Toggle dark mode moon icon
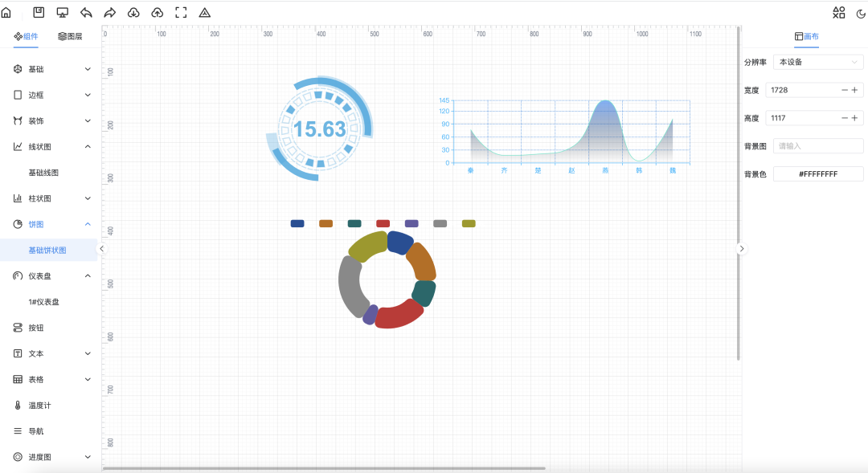Image resolution: width=868 pixels, height=473 pixels. point(862,14)
